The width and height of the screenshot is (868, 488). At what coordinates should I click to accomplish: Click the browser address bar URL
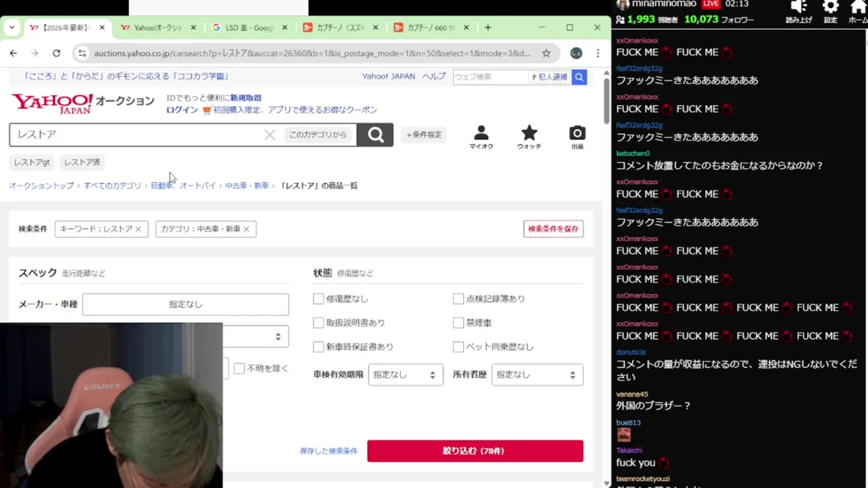click(312, 53)
